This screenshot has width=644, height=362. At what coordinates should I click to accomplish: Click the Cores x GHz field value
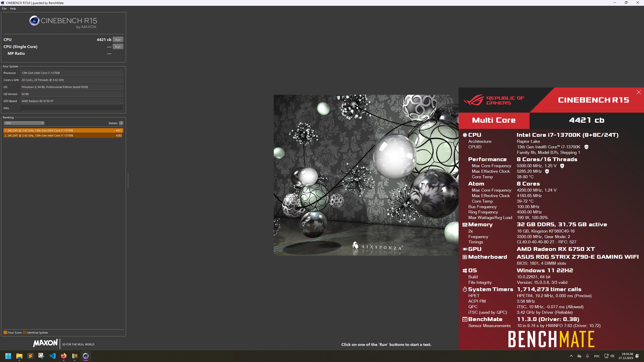coord(72,80)
